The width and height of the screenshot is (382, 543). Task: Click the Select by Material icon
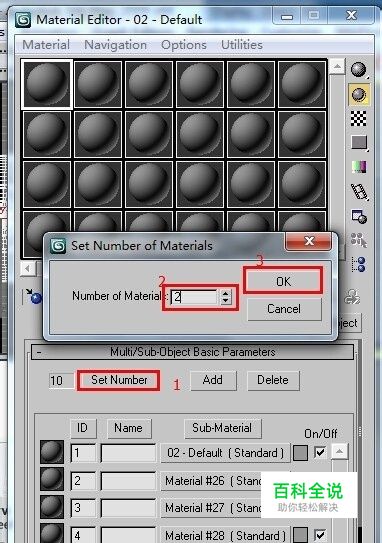click(359, 240)
